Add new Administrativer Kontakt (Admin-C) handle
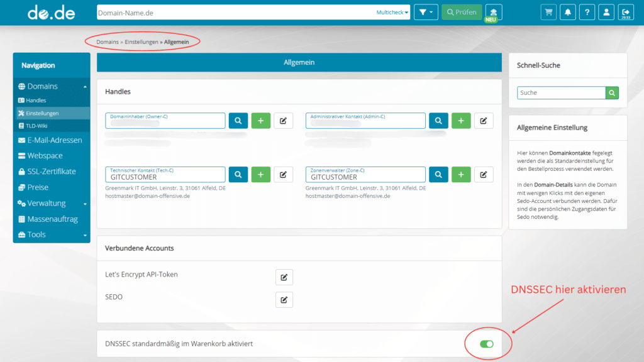 (461, 121)
